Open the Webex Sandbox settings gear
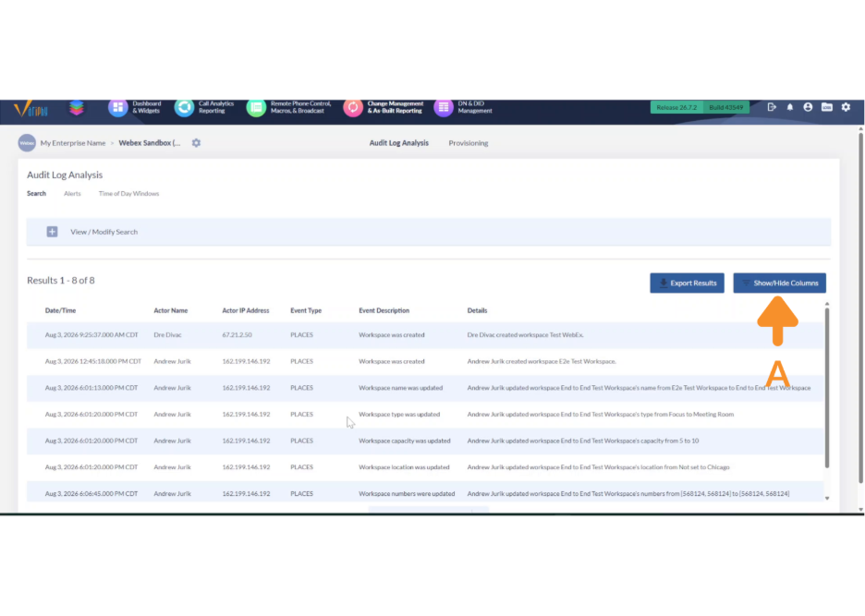The width and height of the screenshot is (865, 616). pyautogui.click(x=197, y=143)
